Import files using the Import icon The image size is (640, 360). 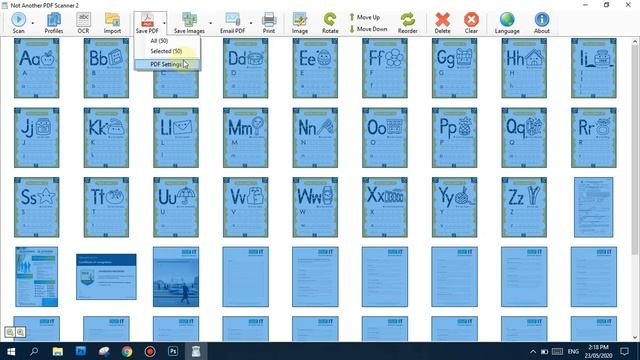pos(112,23)
